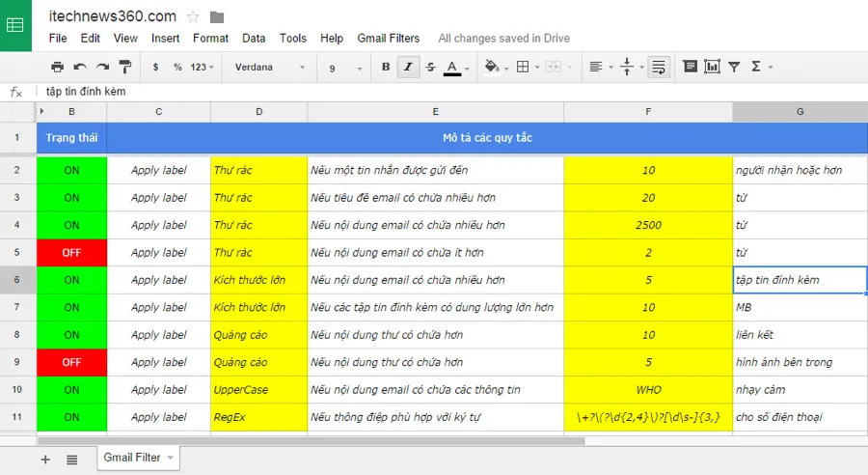The height and width of the screenshot is (475, 868).
Task: Select the cell containing 2500
Action: click(x=648, y=225)
